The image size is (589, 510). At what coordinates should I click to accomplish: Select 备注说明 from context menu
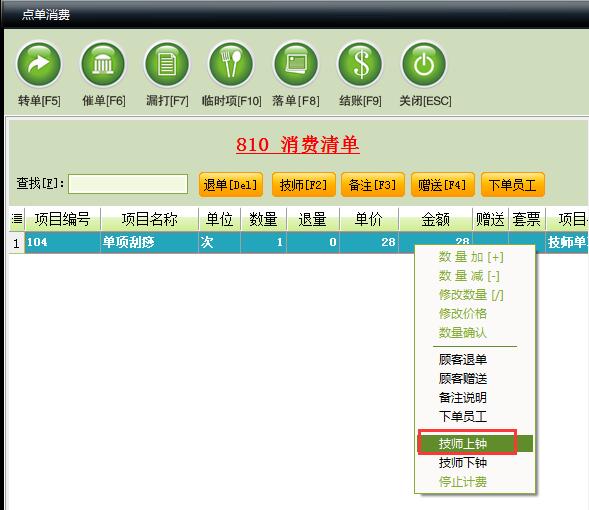[x=463, y=397]
